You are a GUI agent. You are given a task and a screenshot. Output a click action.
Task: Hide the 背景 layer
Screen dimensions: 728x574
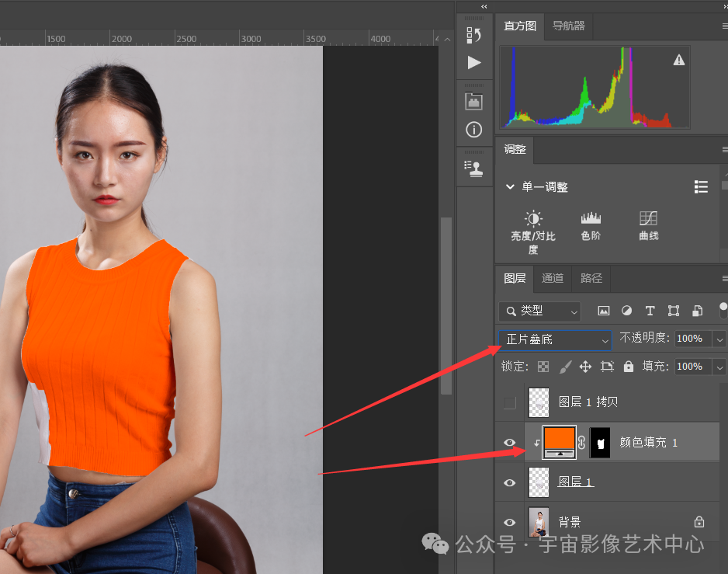click(509, 523)
